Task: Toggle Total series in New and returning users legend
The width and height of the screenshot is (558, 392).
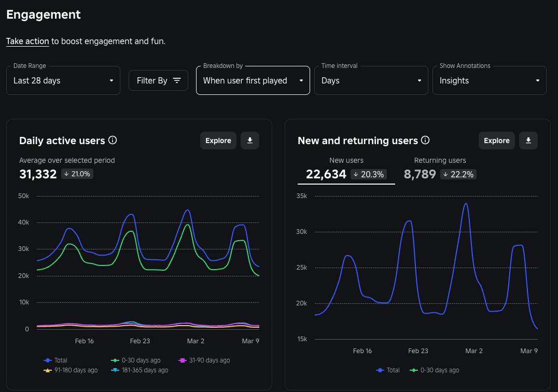Action: pos(388,370)
